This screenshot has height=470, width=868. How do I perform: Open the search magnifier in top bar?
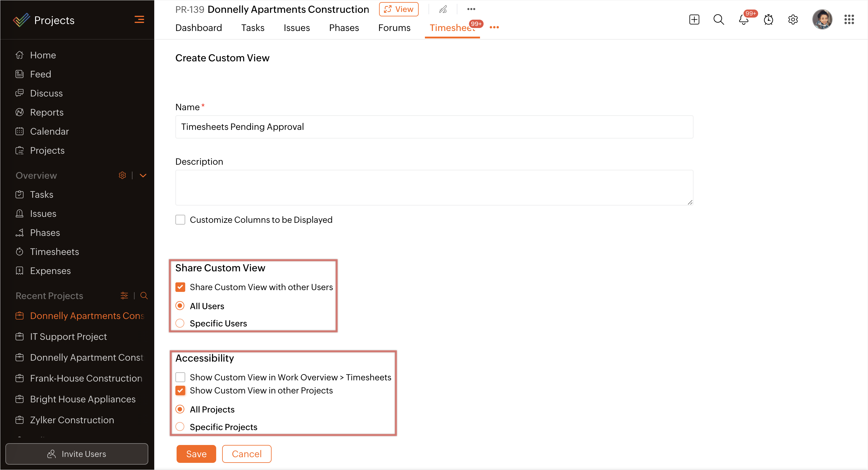click(719, 20)
